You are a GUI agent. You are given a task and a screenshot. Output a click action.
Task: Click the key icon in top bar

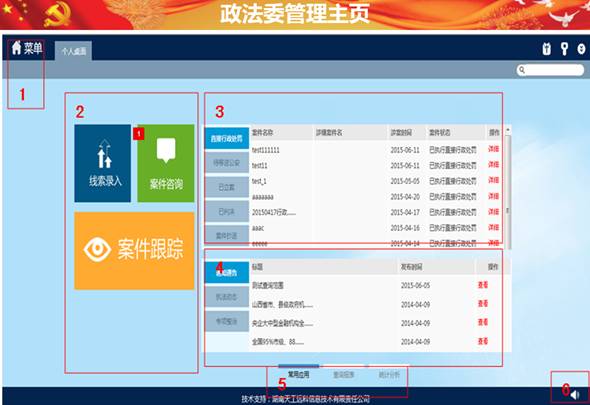[564, 49]
